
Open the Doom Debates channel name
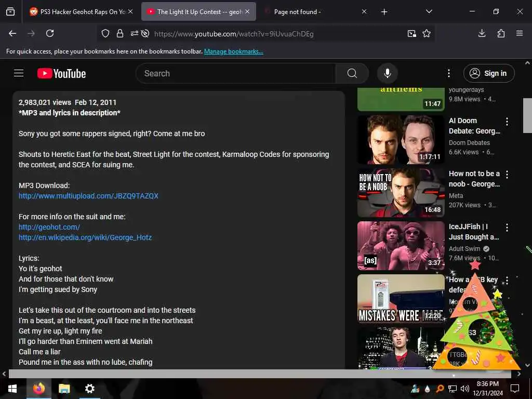[x=469, y=143]
